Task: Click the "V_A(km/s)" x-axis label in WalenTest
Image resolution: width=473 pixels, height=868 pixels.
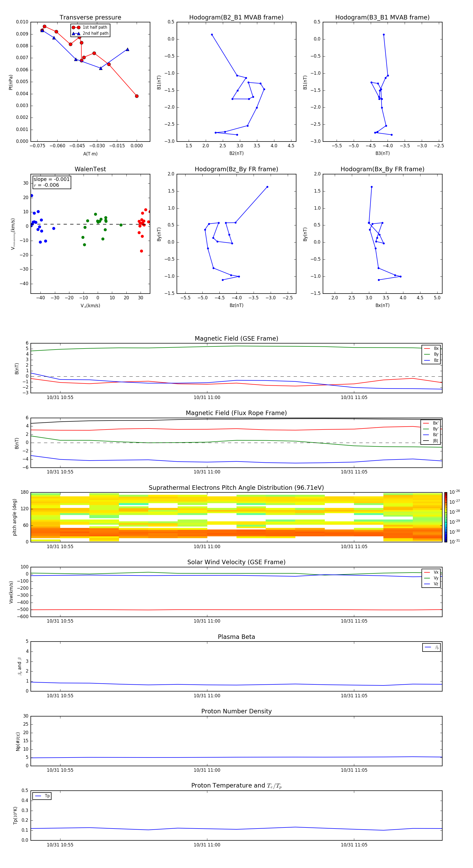Action: tap(90, 306)
